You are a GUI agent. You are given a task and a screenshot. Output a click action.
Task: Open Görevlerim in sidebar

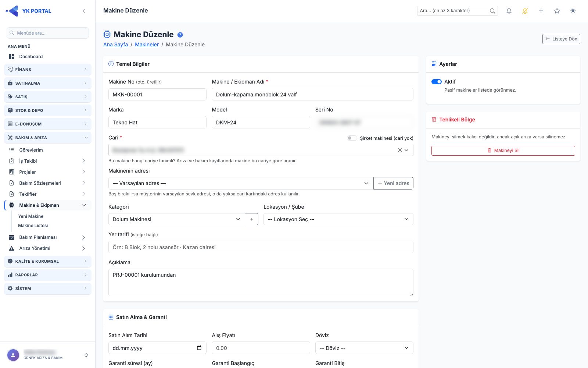48,150
